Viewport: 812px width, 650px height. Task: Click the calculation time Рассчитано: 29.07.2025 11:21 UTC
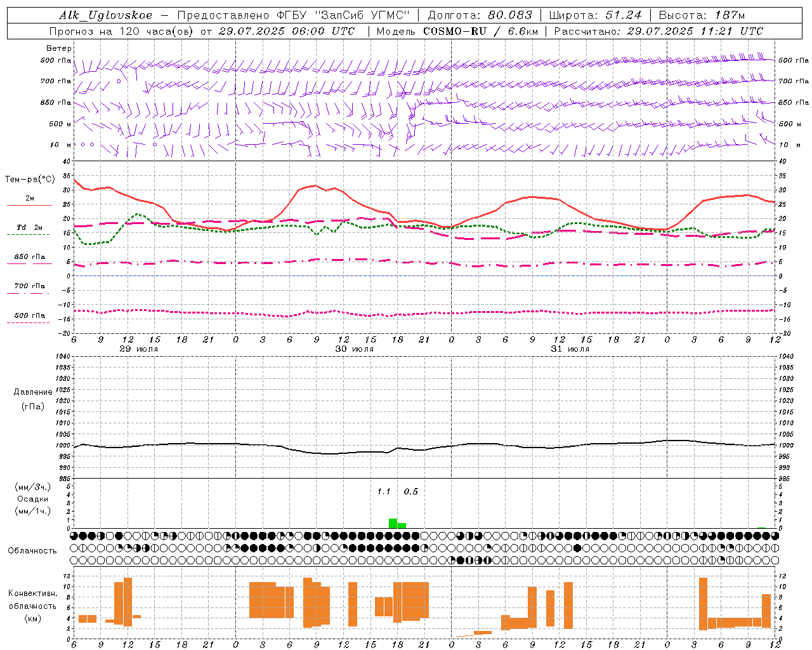(658, 31)
